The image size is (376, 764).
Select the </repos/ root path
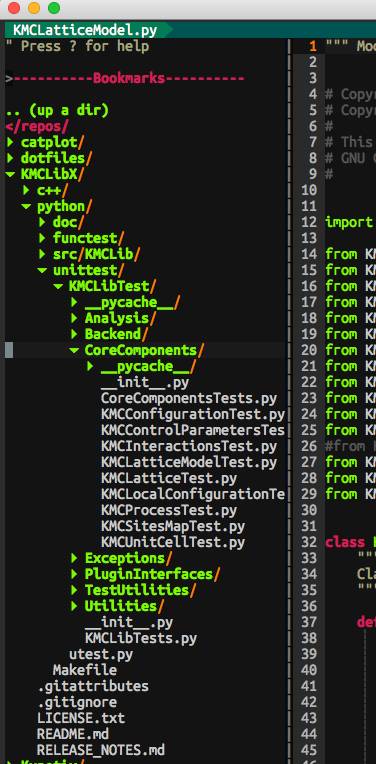pyautogui.click(x=37, y=126)
